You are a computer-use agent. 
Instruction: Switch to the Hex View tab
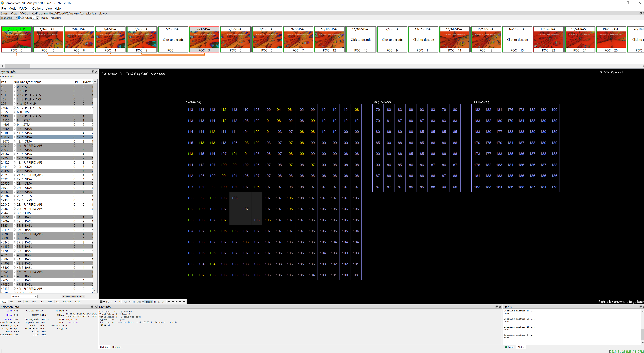[117, 347]
